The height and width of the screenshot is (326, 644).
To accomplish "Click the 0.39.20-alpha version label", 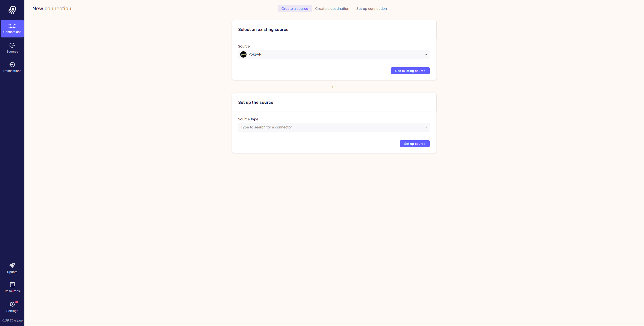I will point(12,320).
